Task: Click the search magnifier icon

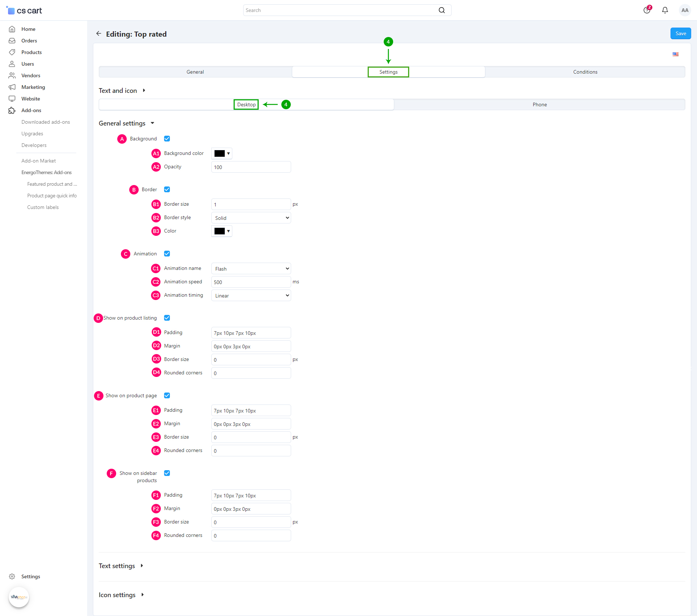Action: coord(441,10)
